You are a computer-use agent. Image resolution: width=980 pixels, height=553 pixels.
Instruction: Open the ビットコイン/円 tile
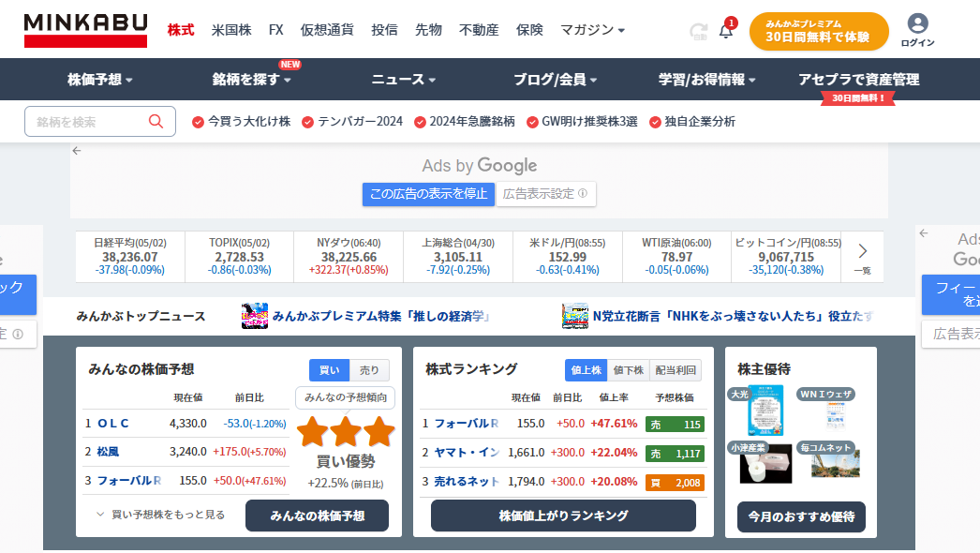[786, 257]
